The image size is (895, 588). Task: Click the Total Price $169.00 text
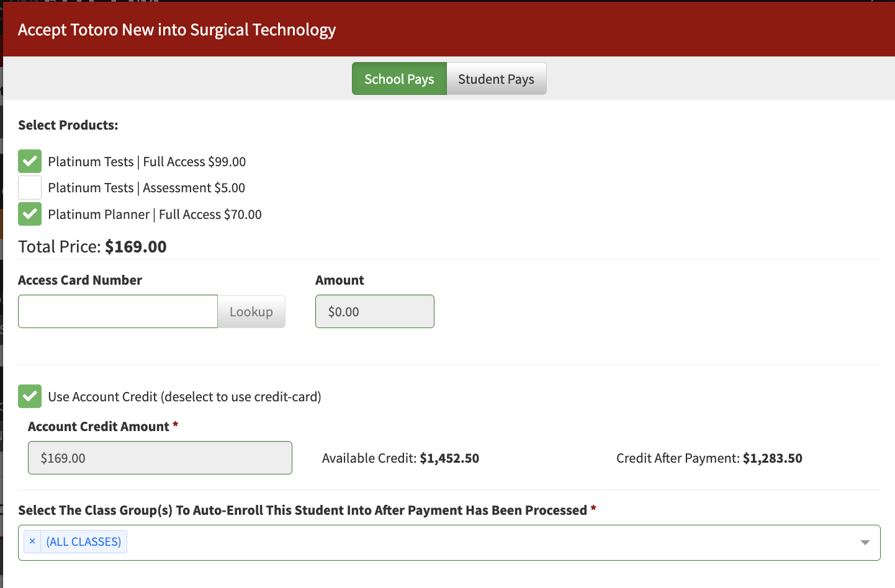coord(92,247)
